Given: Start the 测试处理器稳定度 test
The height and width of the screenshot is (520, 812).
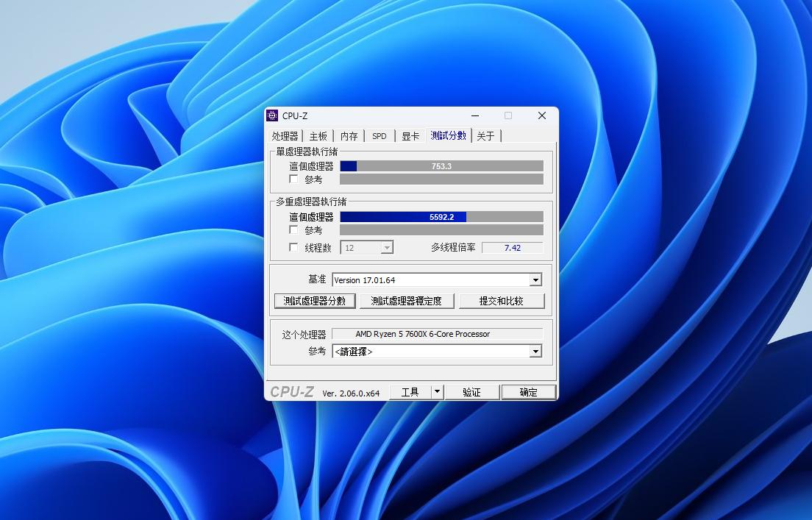Looking at the screenshot, I should pyautogui.click(x=409, y=301).
